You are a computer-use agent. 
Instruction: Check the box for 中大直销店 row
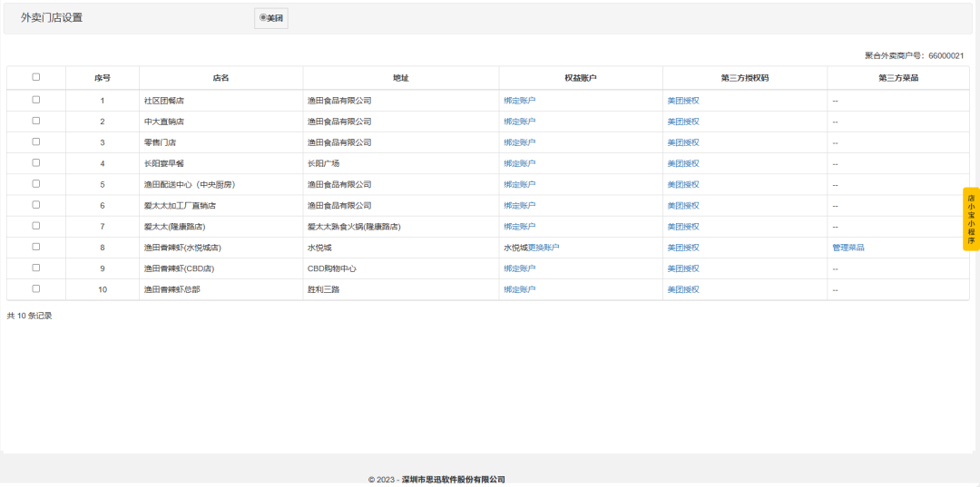pos(35,121)
